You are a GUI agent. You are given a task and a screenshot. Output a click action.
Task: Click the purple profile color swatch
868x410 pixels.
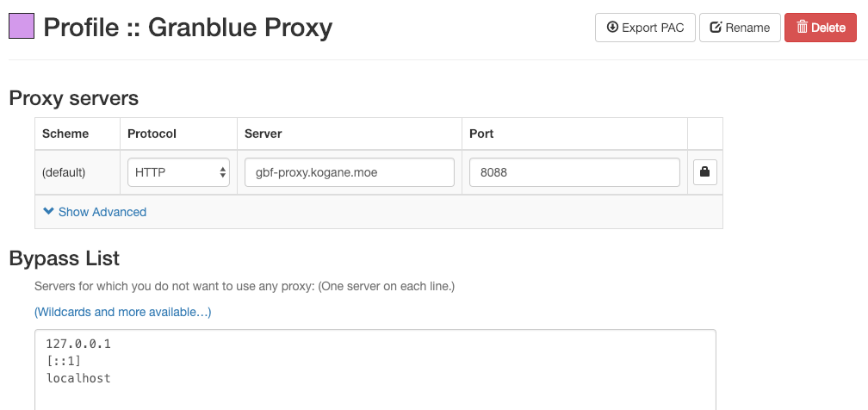(22, 26)
